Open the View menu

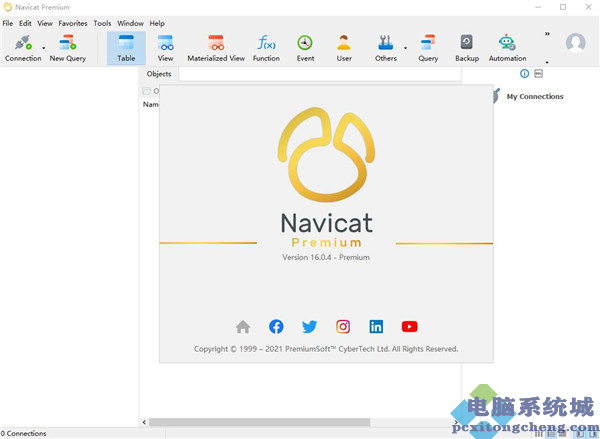[45, 23]
